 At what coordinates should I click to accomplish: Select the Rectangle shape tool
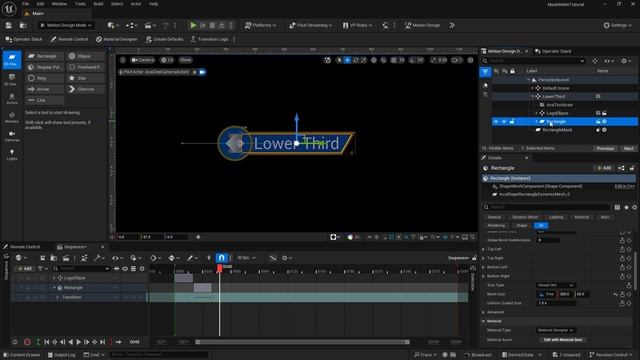(x=45, y=56)
